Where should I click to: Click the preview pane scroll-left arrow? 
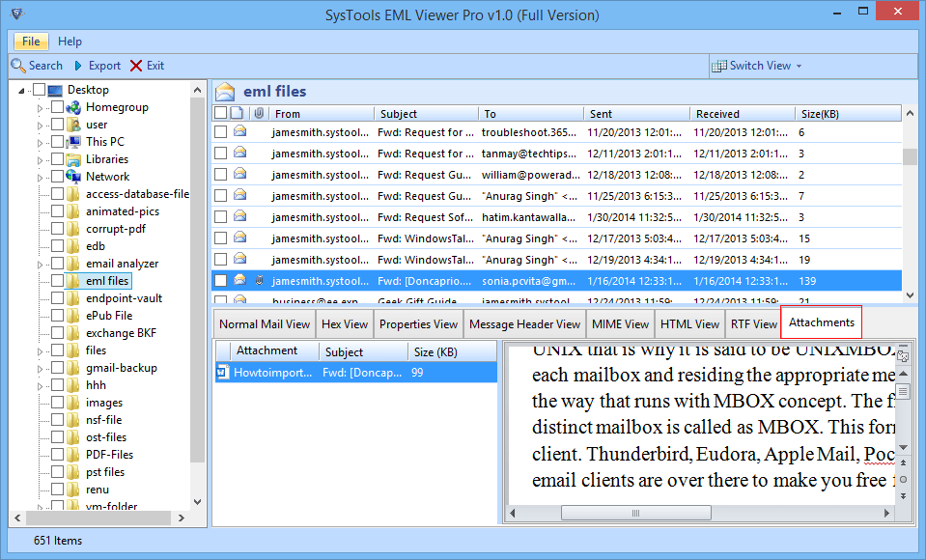pos(513,513)
